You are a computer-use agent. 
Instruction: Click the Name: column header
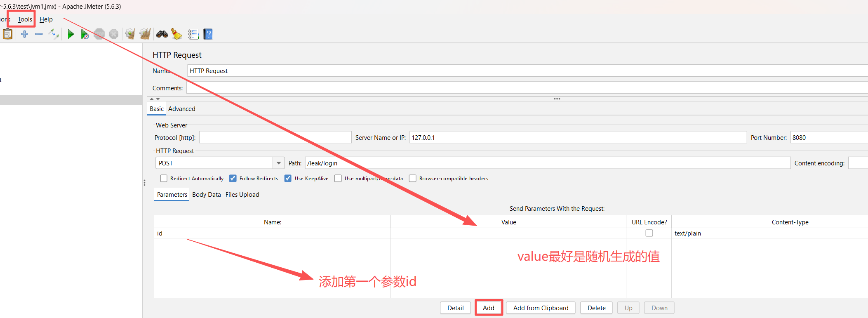pos(273,222)
